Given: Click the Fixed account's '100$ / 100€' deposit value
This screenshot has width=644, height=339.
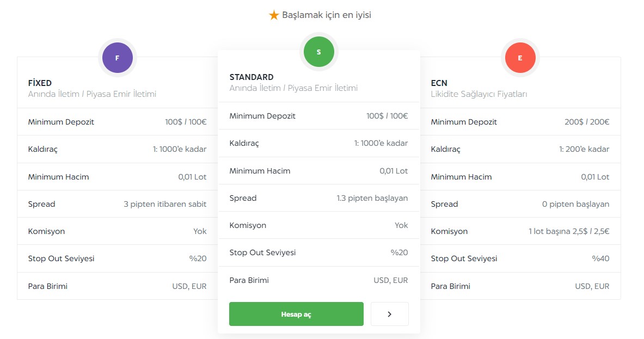Looking at the screenshot, I should [186, 122].
